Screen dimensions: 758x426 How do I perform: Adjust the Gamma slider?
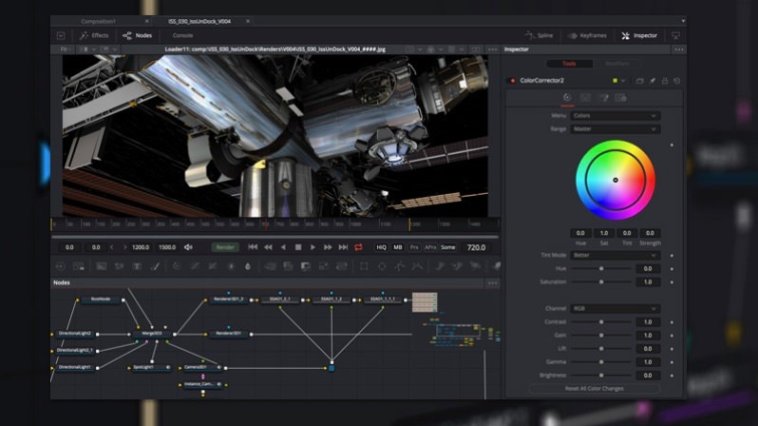pyautogui.click(x=601, y=362)
